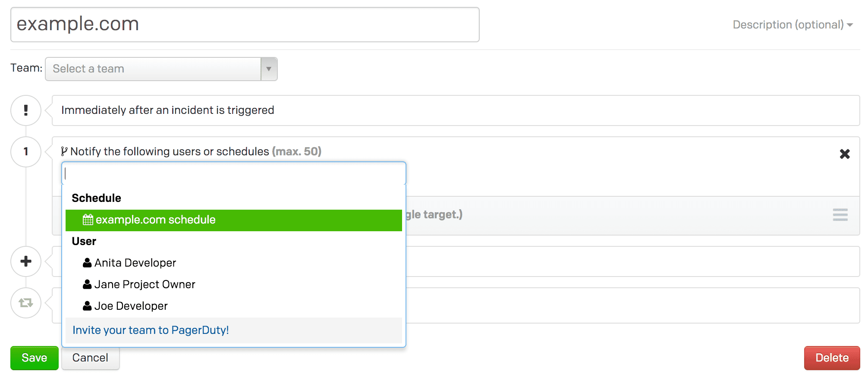Expand the Description (optional) dropdown

tap(793, 25)
